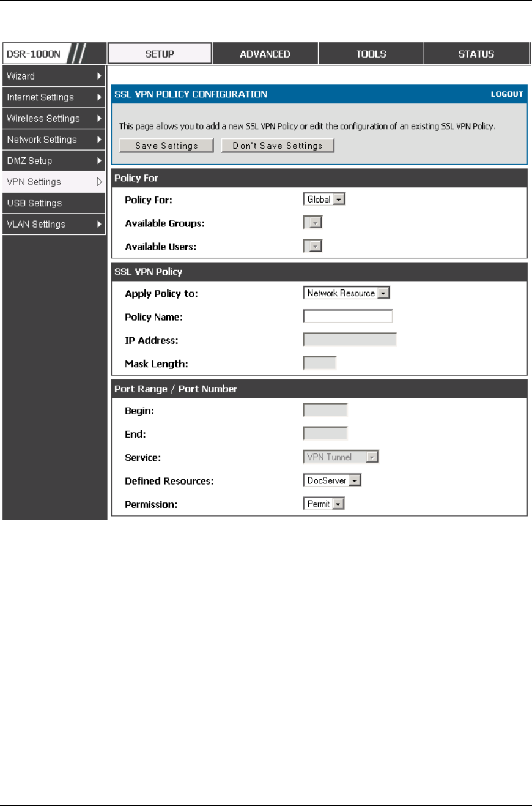The height and width of the screenshot is (806, 532).
Task: Click the arrow next to Network Settings
Action: point(99,140)
